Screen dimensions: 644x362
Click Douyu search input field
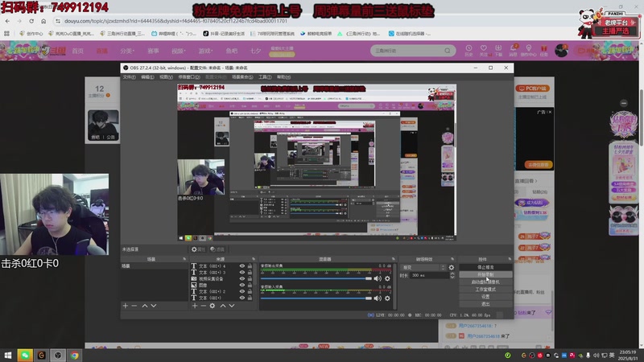[409, 51]
